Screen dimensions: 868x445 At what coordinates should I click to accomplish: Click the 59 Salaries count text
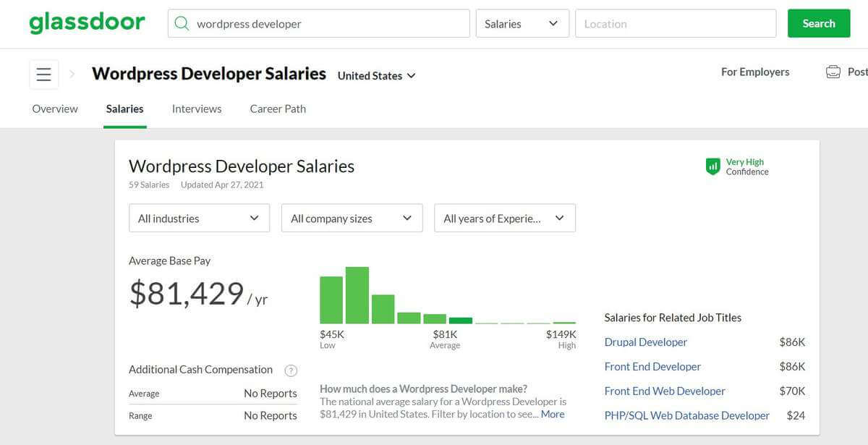[x=149, y=185]
